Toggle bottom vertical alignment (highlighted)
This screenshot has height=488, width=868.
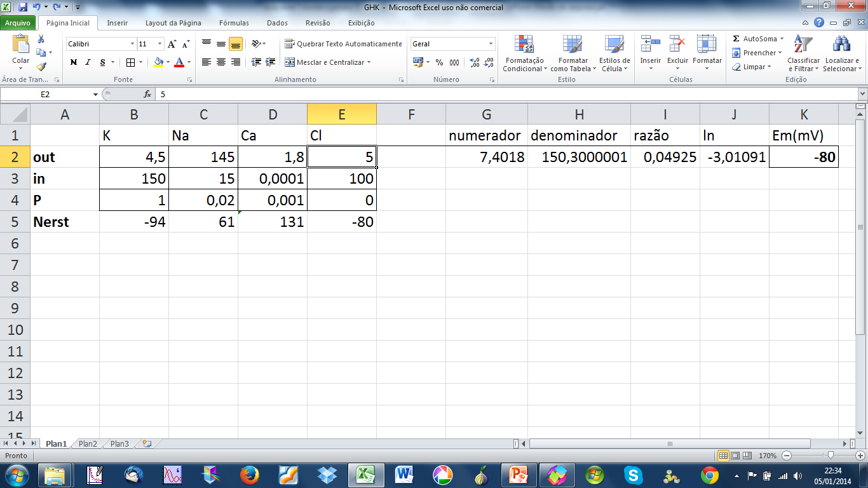coord(236,44)
